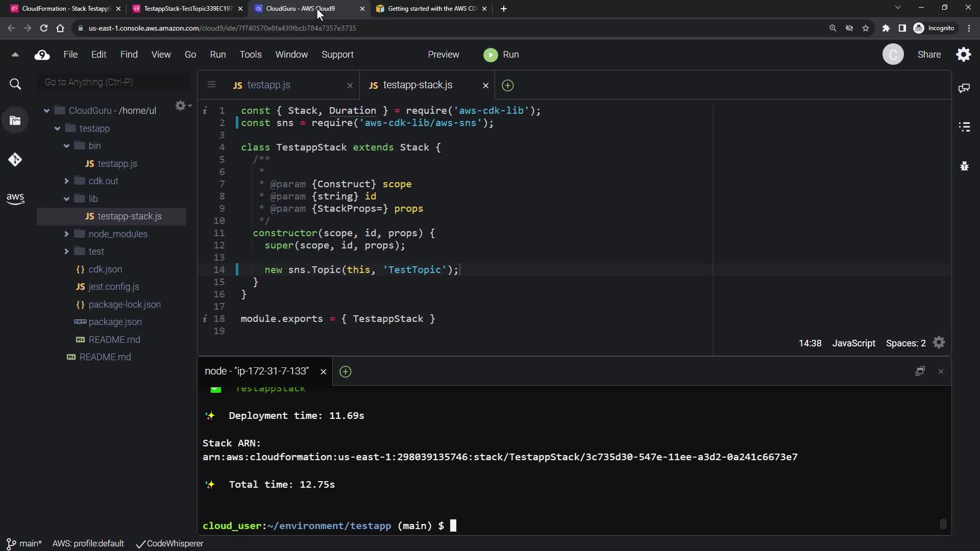
Task: Expand the node_modules folder
Action: tap(66, 234)
